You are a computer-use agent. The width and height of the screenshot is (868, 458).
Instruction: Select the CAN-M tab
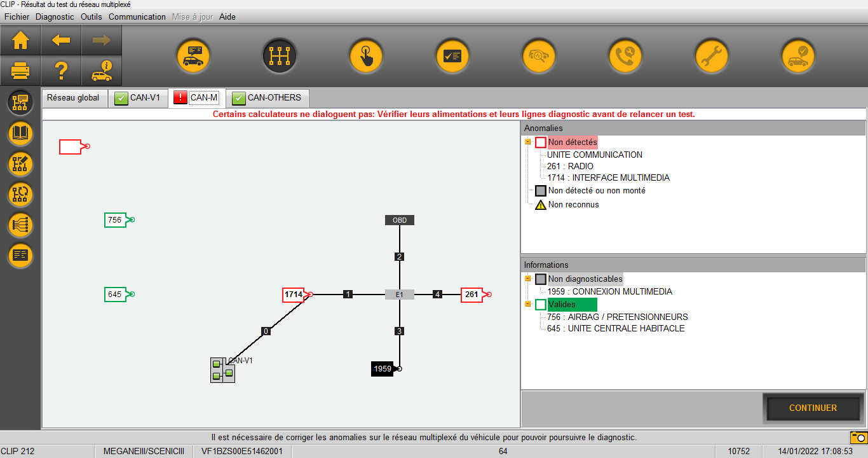(x=197, y=98)
